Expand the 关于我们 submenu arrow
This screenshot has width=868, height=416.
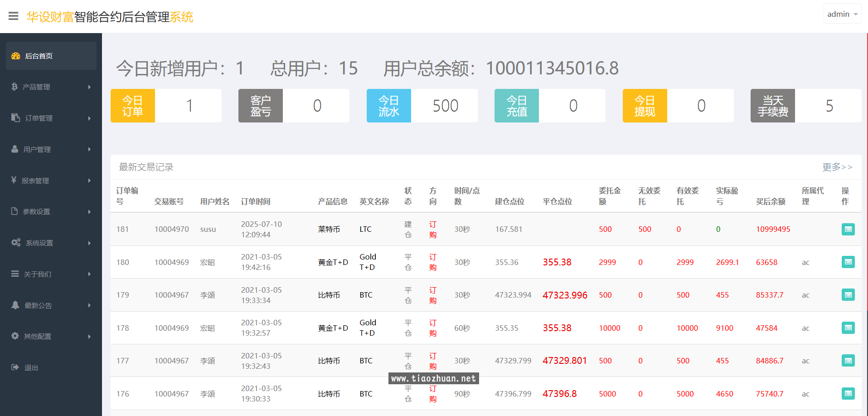tap(89, 274)
